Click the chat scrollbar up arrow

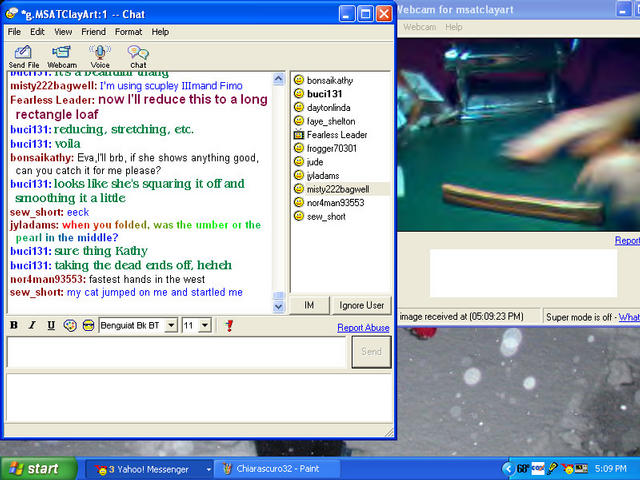pyautogui.click(x=278, y=79)
